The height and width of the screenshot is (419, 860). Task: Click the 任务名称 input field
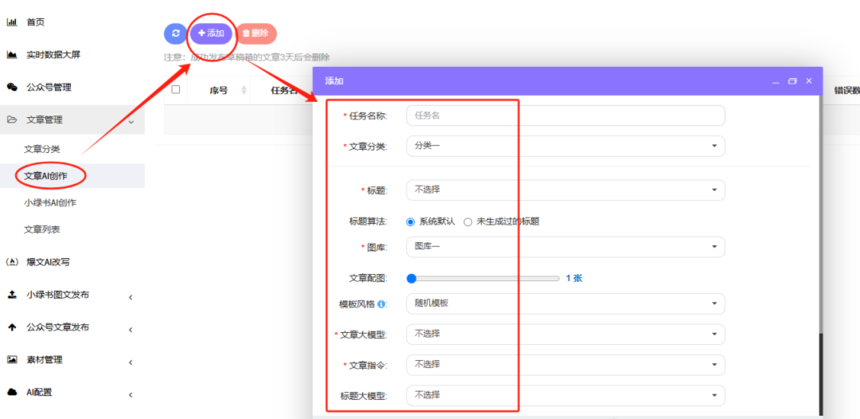click(x=565, y=115)
